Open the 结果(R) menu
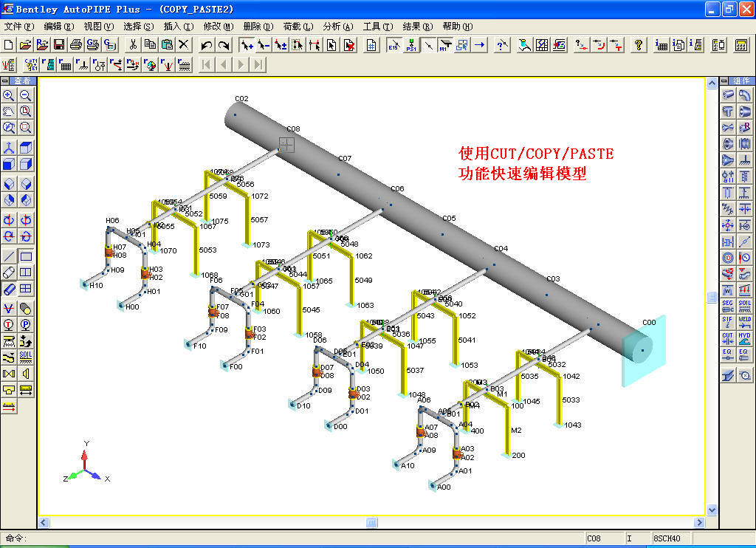This screenshot has width=756, height=548. point(418,27)
